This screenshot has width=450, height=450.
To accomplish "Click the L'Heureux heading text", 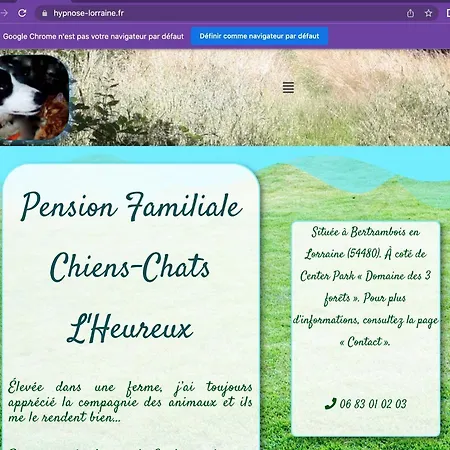I will point(130,328).
